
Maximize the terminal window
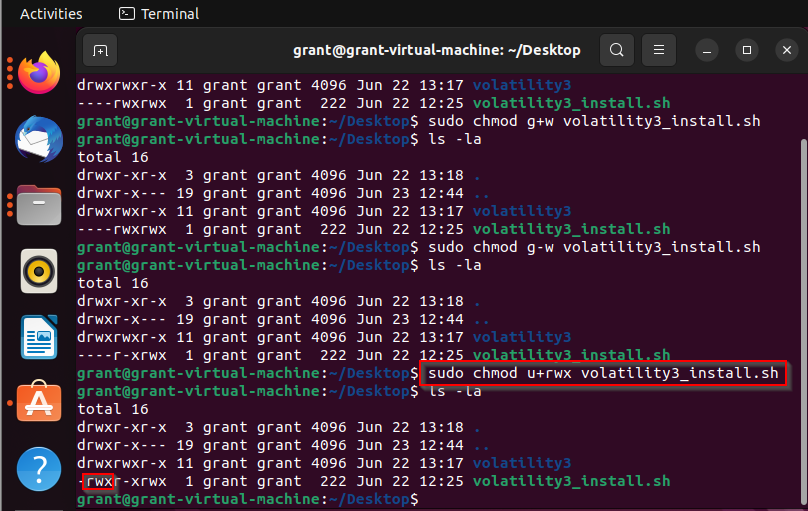(747, 50)
